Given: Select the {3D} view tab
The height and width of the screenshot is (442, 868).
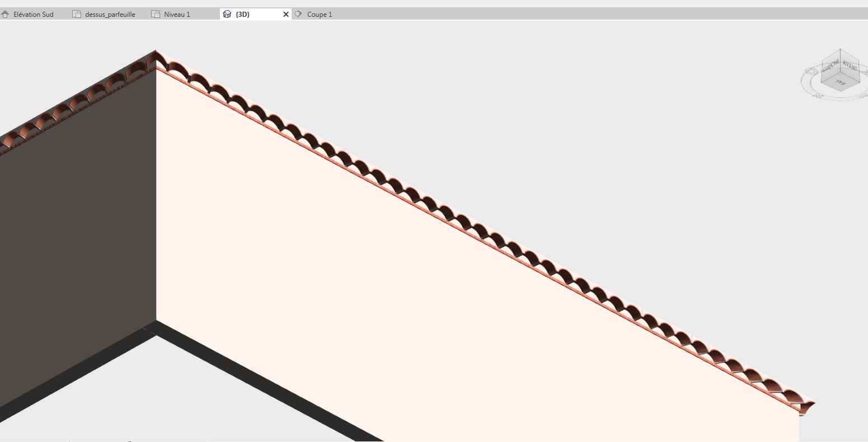Looking at the screenshot, I should 242,15.
